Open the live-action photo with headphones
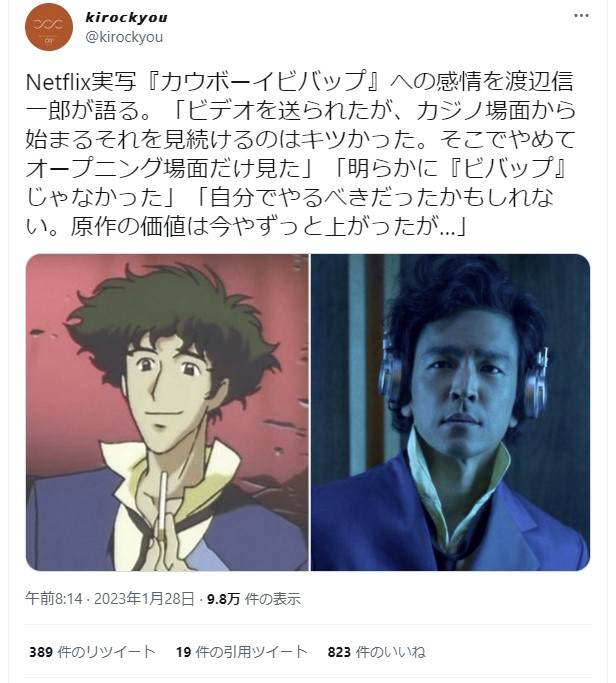This screenshot has width=616, height=683. (450, 412)
